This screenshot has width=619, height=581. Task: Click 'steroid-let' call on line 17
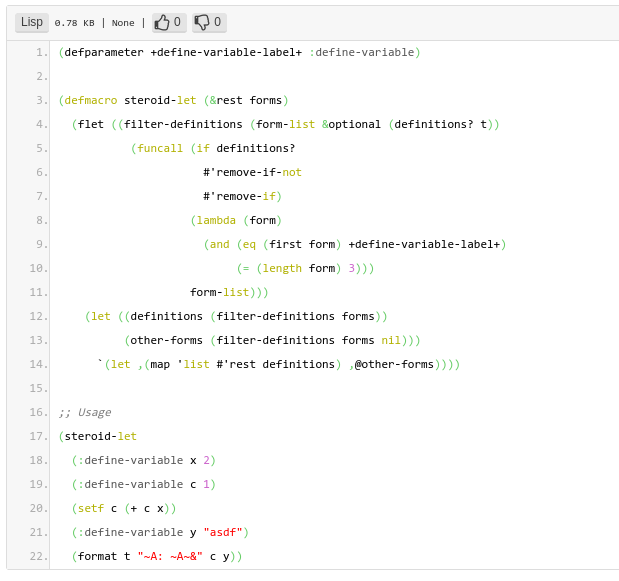pyautogui.click(x=101, y=437)
